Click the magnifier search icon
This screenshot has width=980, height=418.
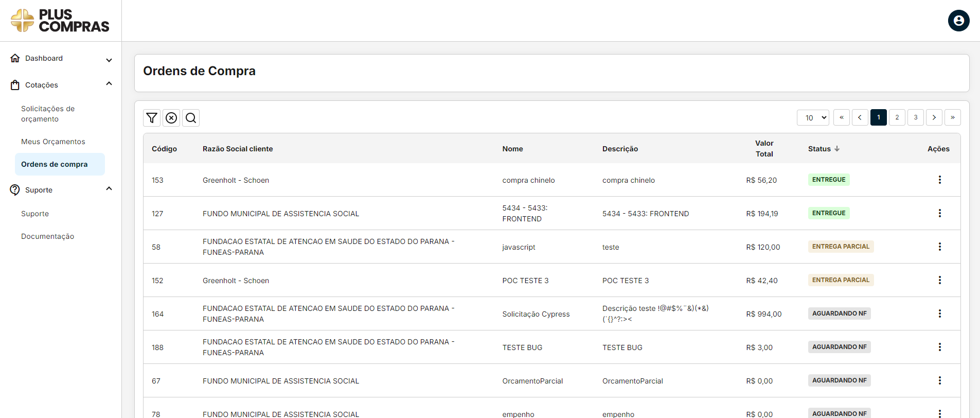[x=191, y=118]
